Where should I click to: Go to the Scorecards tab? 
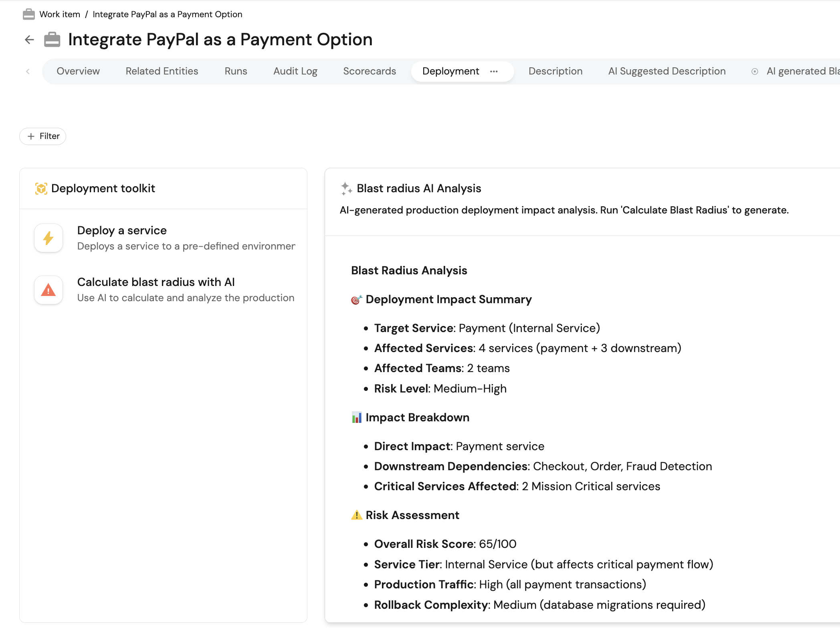369,71
